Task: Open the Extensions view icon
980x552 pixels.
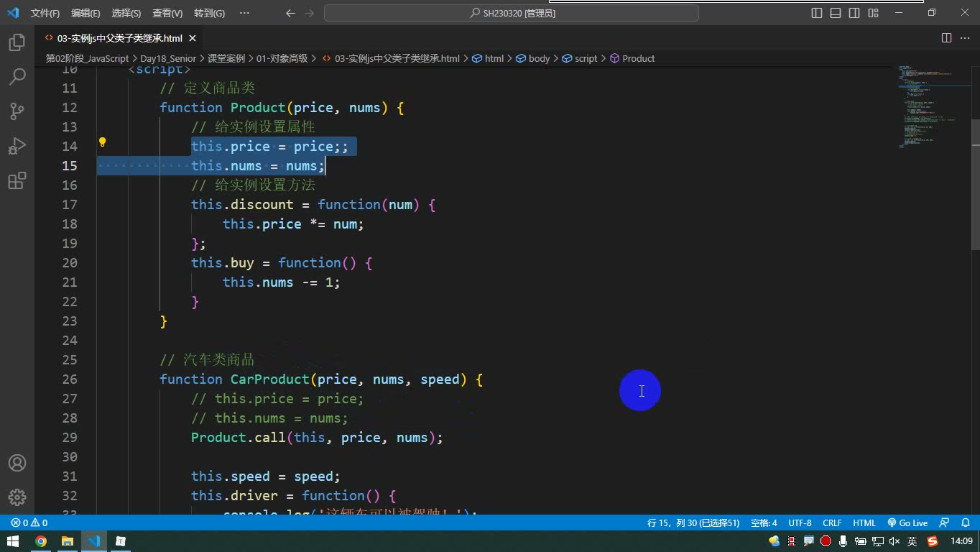Action: [x=17, y=180]
